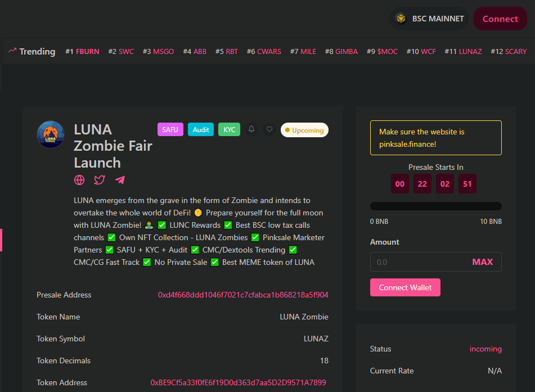Click the token decimals value 18
535x392 pixels.
tap(324, 361)
